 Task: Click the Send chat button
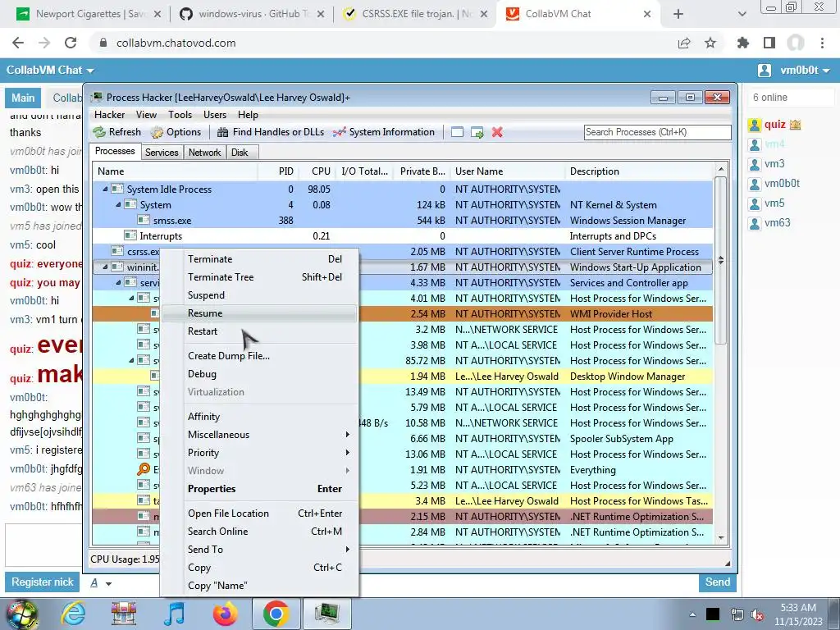(717, 582)
